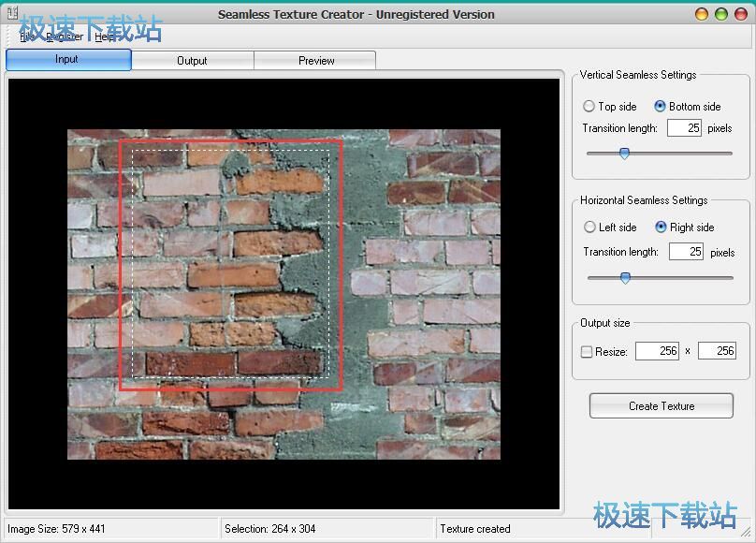Switch to the Preview tab

(x=316, y=61)
